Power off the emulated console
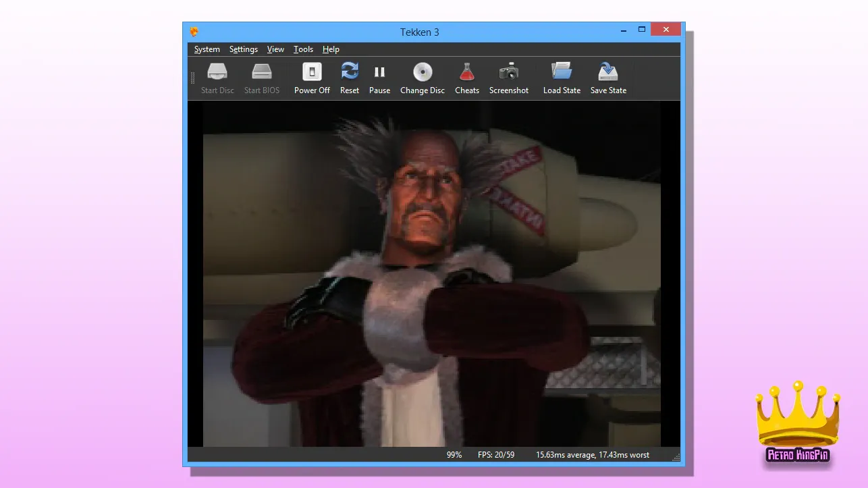868x488 pixels. coord(312,78)
